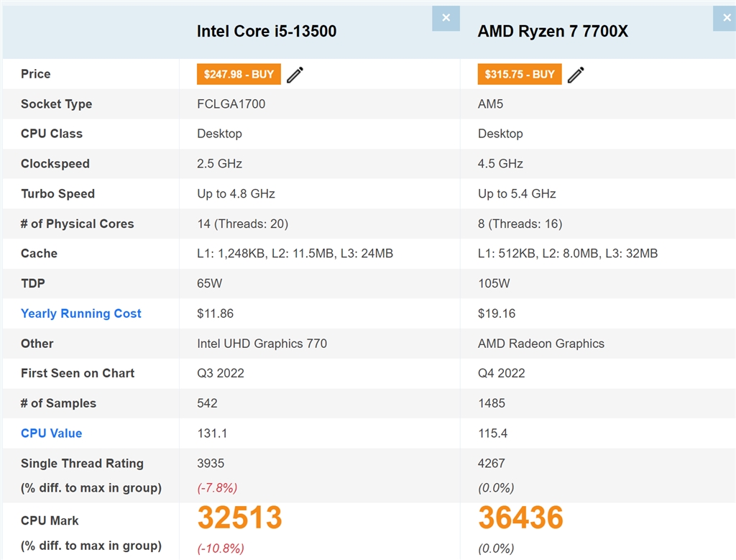Click the Socket Type row label

click(x=57, y=104)
